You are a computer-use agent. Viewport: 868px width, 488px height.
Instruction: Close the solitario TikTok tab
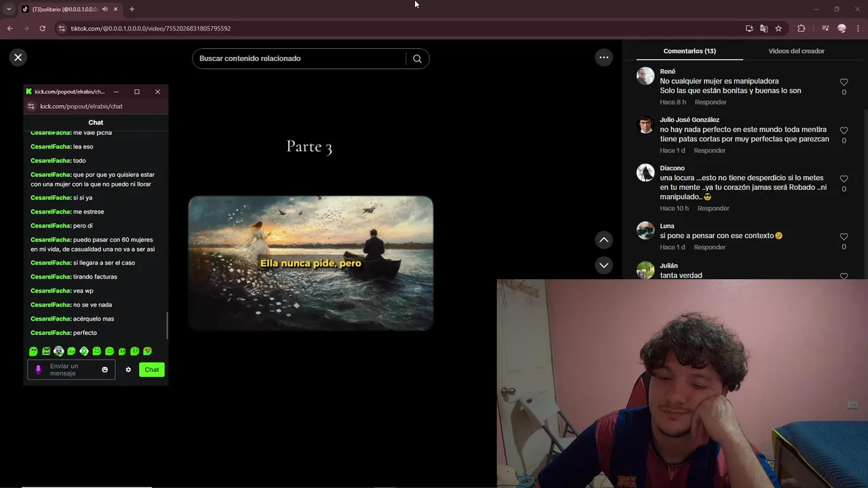[116, 9]
